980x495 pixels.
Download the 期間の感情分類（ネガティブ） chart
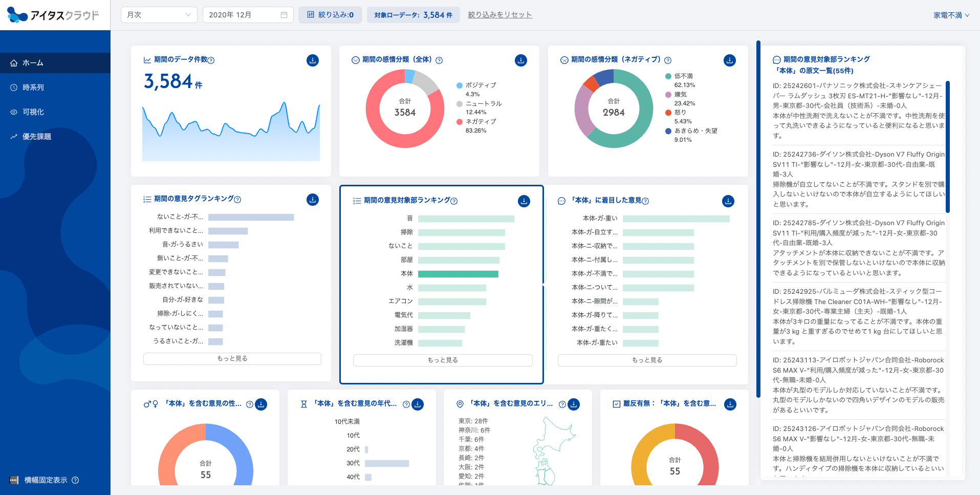[x=730, y=60]
